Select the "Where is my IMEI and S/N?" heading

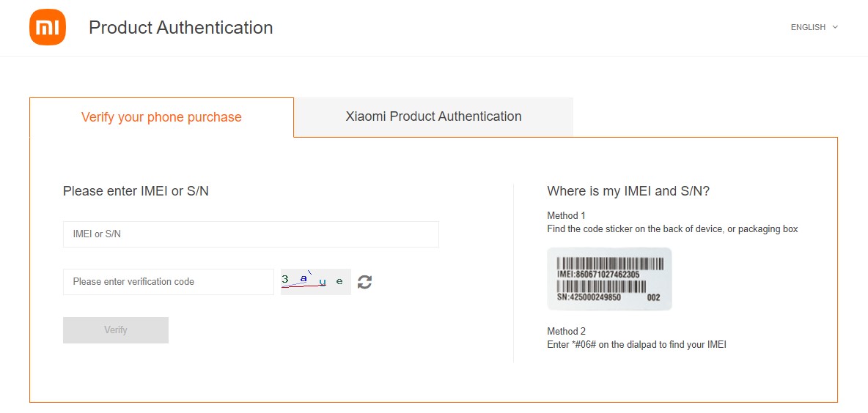click(628, 191)
